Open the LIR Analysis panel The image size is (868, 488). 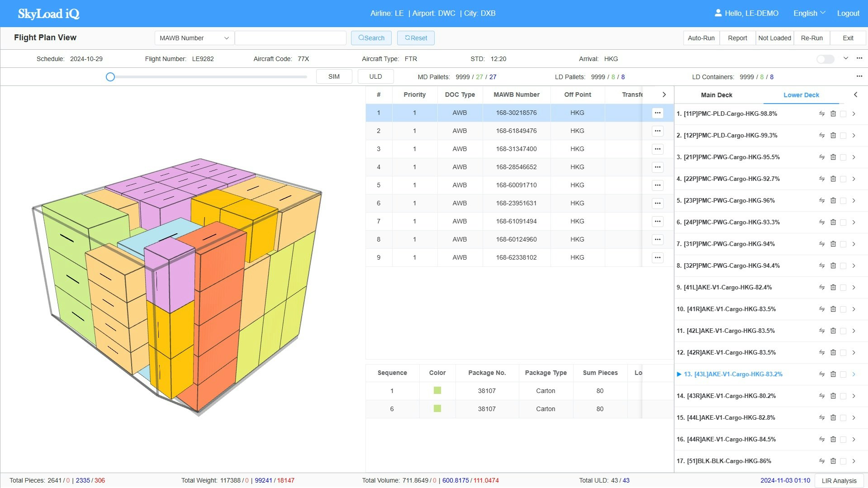tap(839, 481)
